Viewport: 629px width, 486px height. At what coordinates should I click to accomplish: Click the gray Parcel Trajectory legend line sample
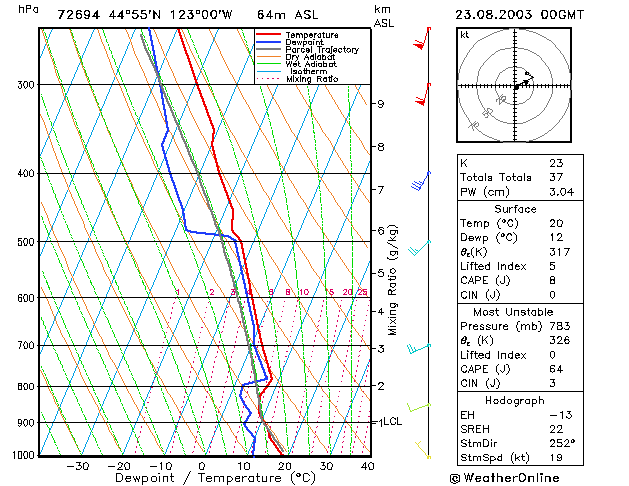click(x=268, y=49)
